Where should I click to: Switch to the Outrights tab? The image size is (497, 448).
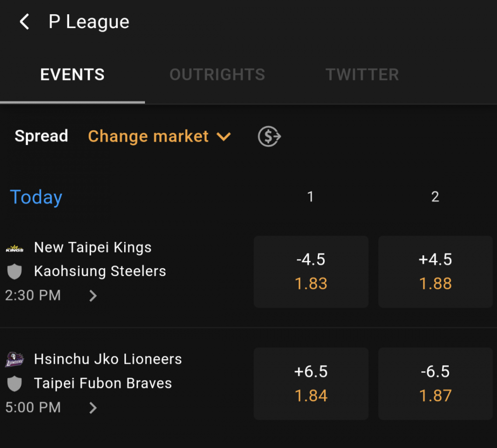click(217, 75)
